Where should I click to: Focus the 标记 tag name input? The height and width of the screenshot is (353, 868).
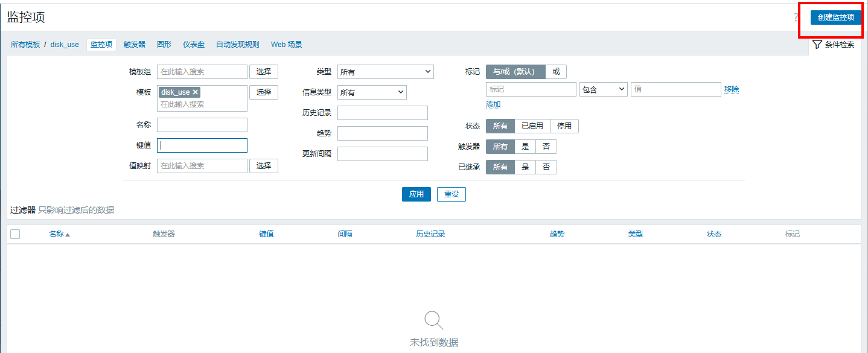pyautogui.click(x=531, y=89)
